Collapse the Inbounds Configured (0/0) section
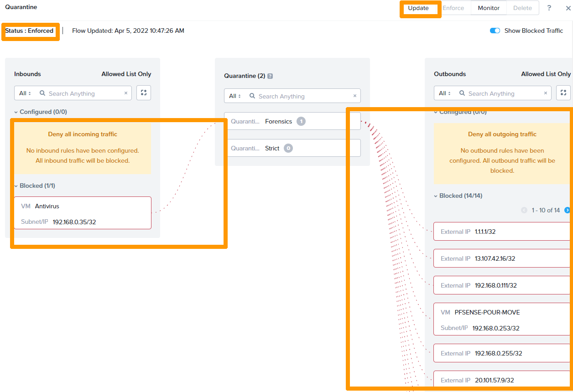The width and height of the screenshot is (573, 392). click(x=16, y=112)
